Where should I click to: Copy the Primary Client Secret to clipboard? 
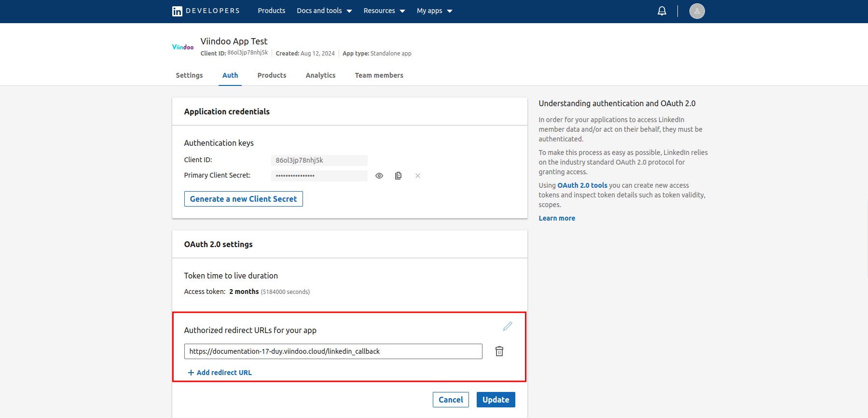click(x=398, y=176)
